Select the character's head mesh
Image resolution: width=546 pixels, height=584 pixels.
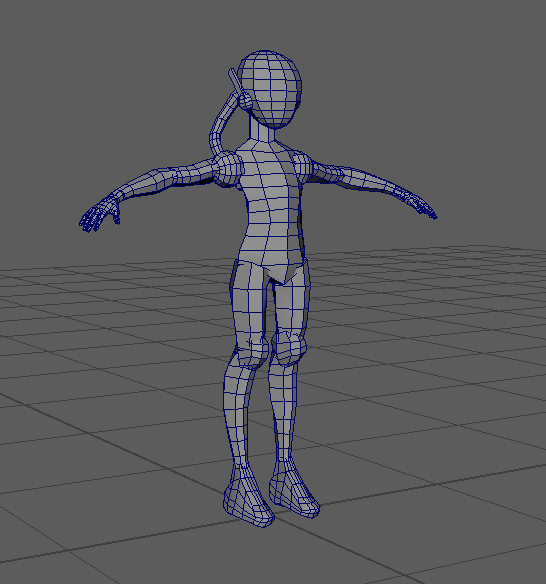pyautogui.click(x=269, y=89)
